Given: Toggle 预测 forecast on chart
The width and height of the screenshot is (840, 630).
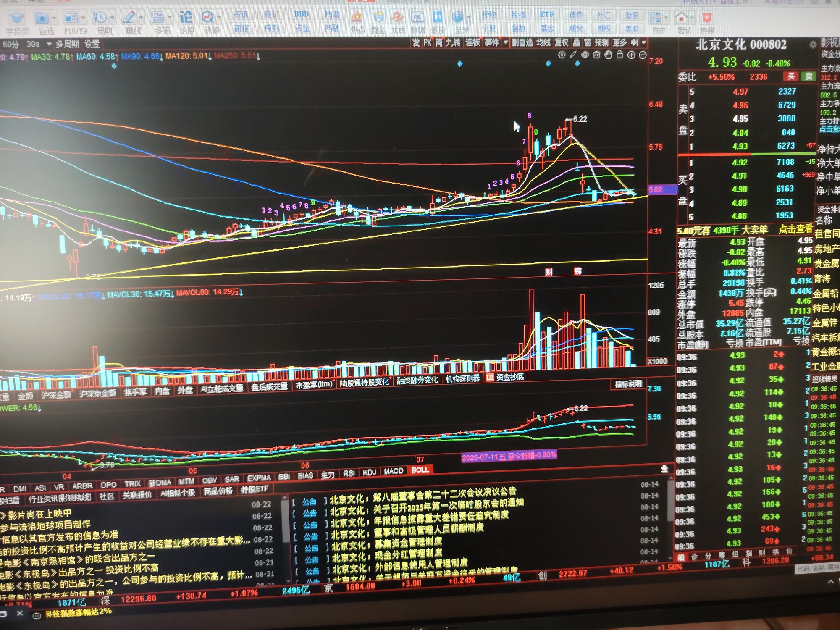Looking at the screenshot, I should tap(601, 43).
